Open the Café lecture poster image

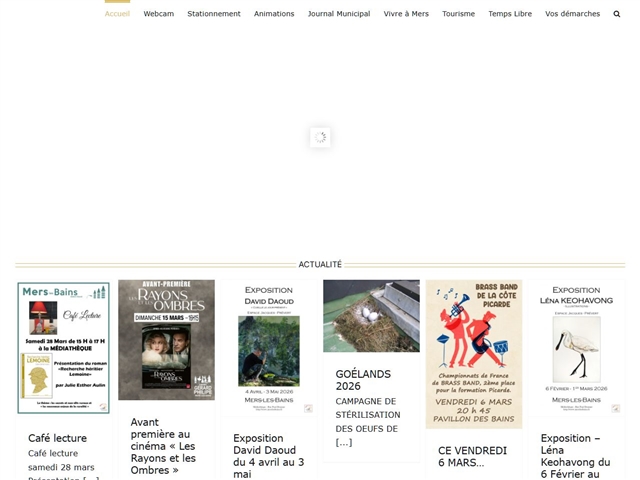64,347
